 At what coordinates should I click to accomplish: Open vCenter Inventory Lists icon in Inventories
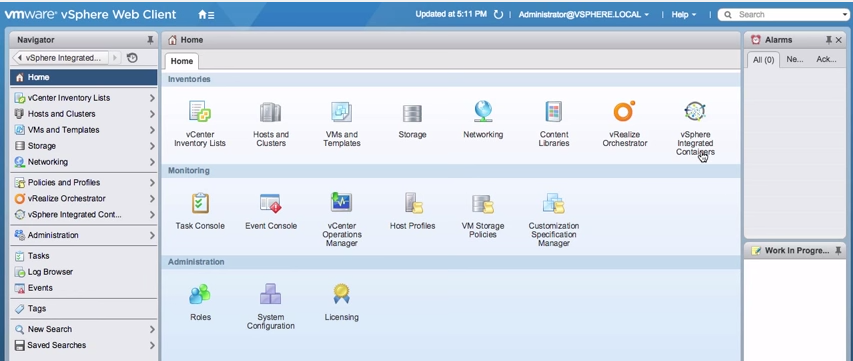tap(200, 111)
